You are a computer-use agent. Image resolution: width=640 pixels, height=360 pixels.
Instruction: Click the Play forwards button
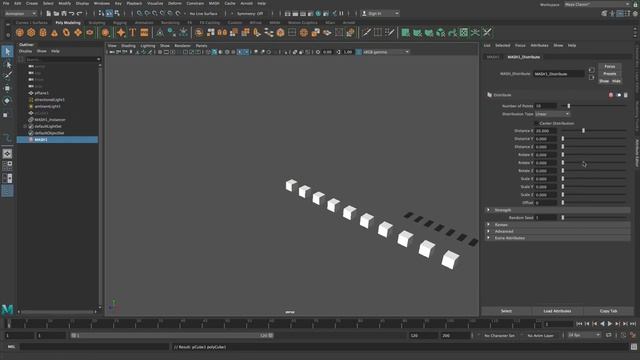point(610,324)
